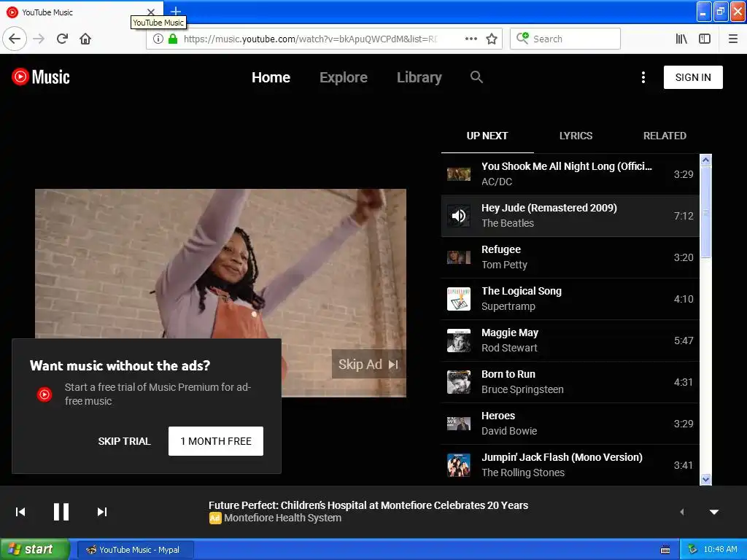Close the YouTube Music browser tab
This screenshot has width=747, height=560.
[x=150, y=12]
